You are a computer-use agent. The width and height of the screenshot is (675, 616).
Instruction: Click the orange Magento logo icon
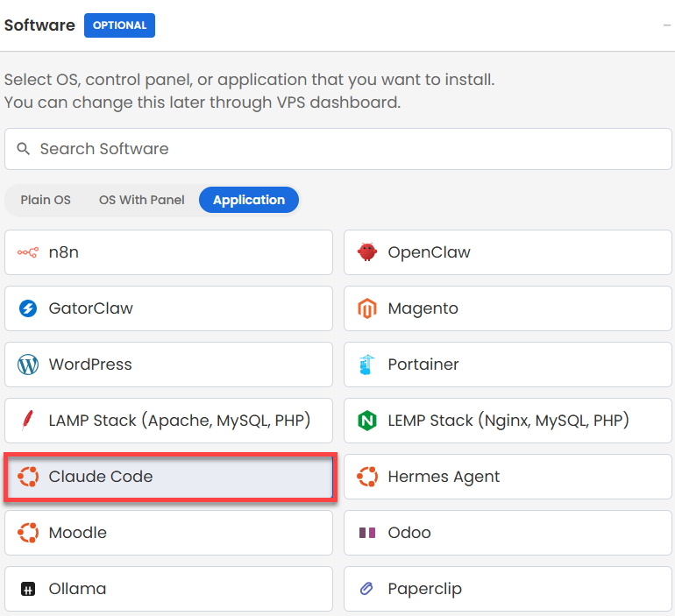point(367,308)
